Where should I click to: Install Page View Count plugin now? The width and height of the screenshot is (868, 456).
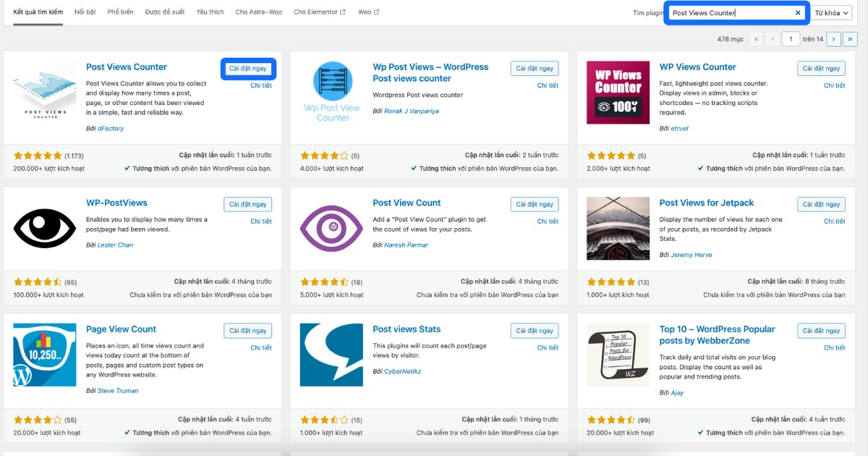click(x=248, y=331)
